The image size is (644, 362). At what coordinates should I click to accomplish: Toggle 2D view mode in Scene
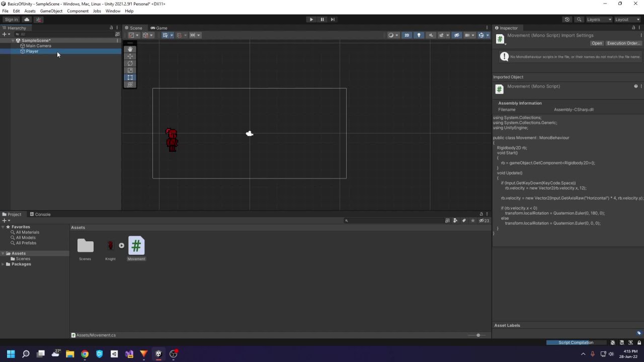click(x=407, y=35)
